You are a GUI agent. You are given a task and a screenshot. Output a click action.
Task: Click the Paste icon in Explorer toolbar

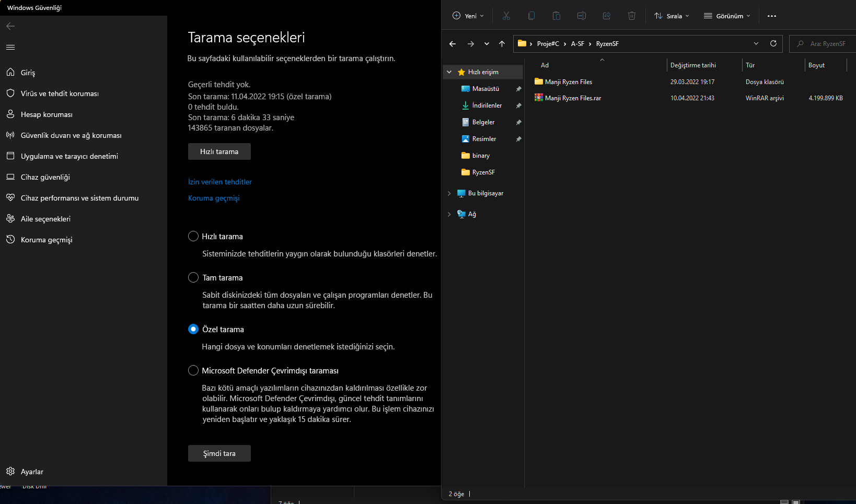(557, 16)
